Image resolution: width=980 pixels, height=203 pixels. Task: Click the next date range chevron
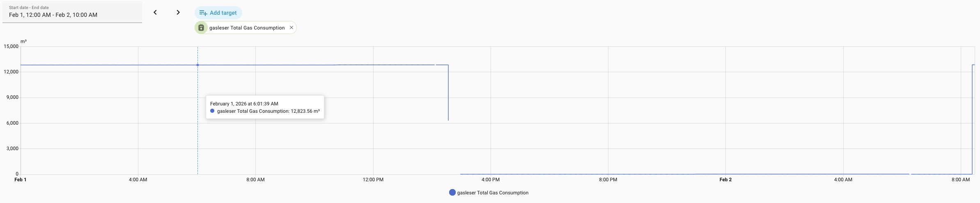[x=178, y=12]
